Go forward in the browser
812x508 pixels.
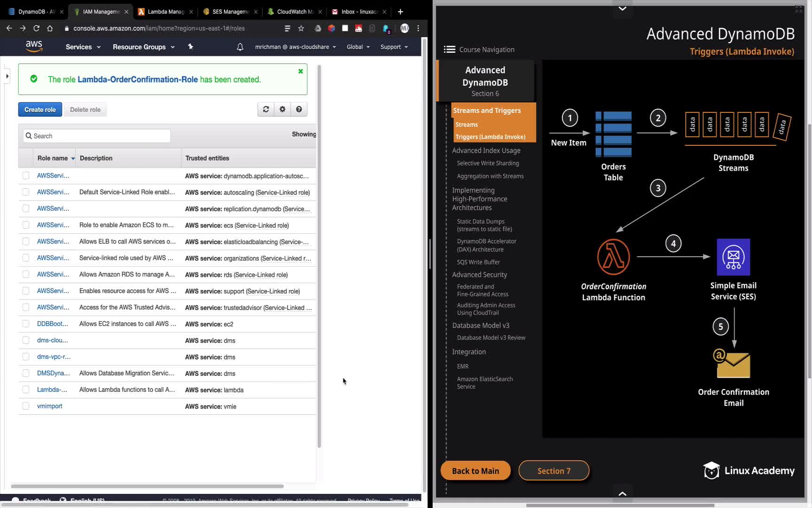click(23, 28)
